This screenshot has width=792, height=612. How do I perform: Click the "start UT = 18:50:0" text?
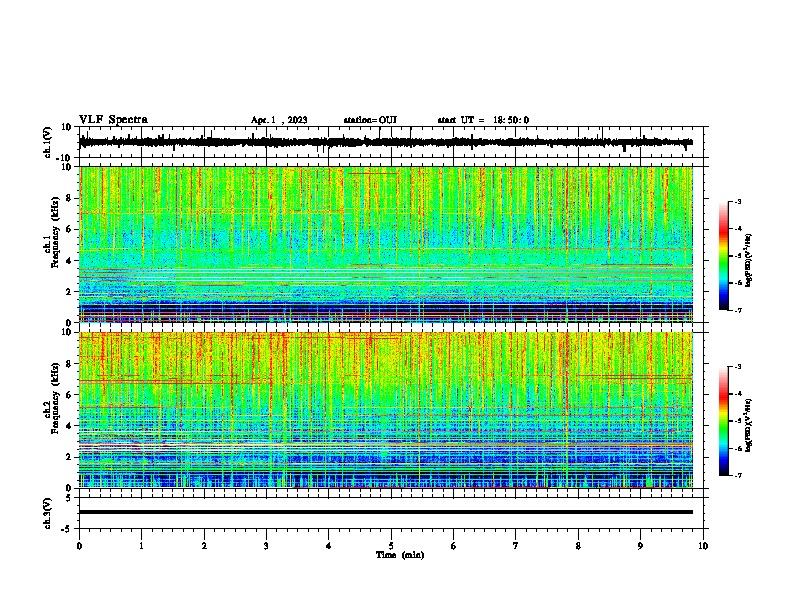[483, 120]
